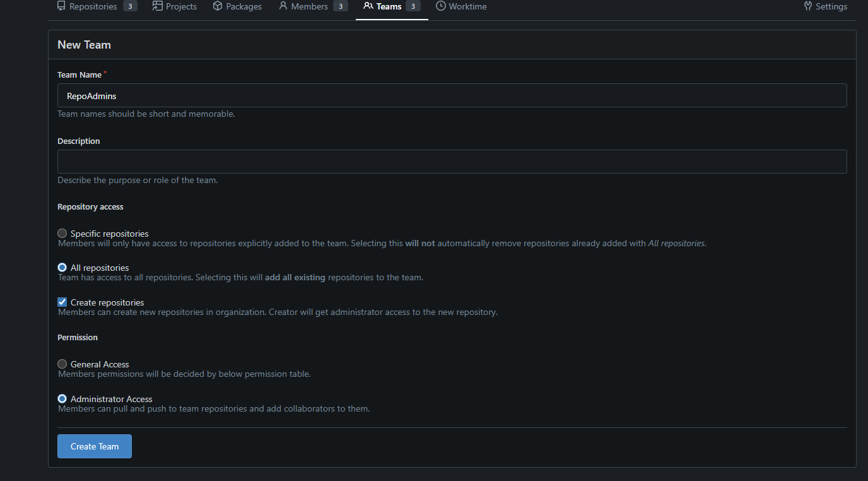
Task: Open the Projects tab label
Action: coord(181,6)
